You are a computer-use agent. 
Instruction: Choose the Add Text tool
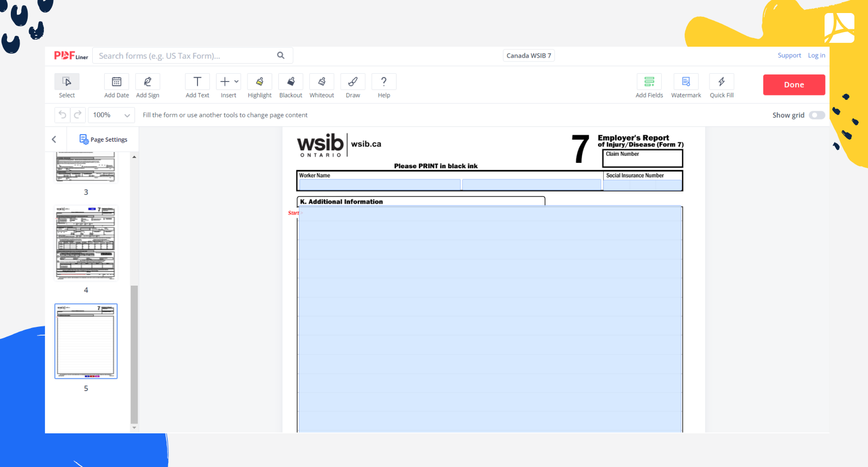click(x=197, y=82)
